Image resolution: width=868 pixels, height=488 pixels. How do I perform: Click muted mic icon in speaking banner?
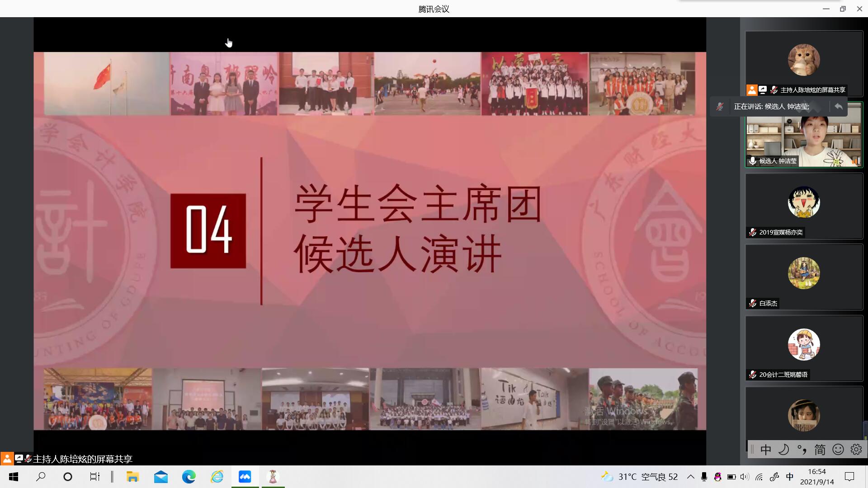tap(720, 107)
